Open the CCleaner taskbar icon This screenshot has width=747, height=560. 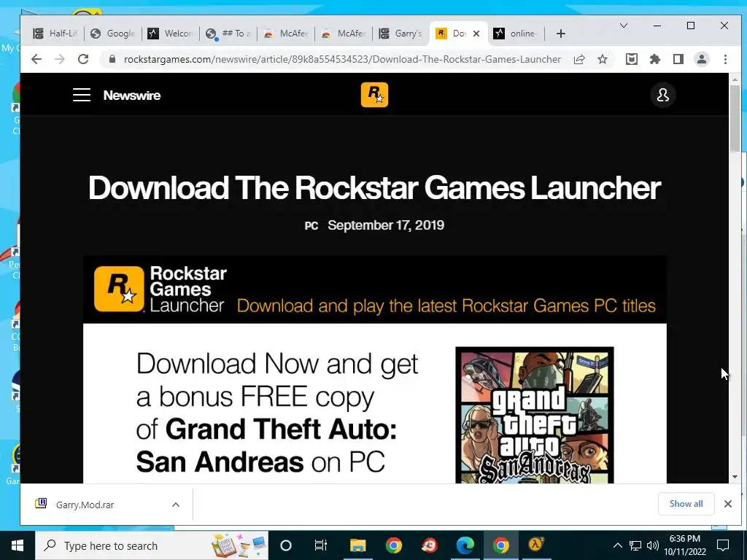pos(429,545)
